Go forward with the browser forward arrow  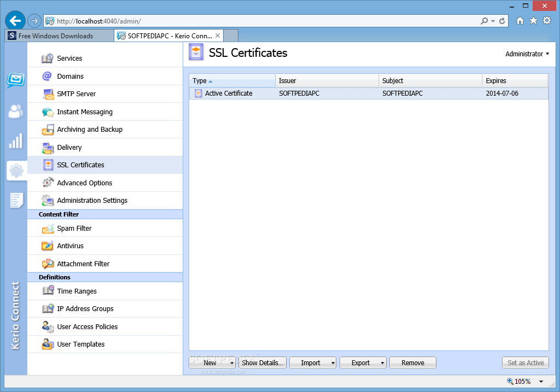[x=34, y=21]
